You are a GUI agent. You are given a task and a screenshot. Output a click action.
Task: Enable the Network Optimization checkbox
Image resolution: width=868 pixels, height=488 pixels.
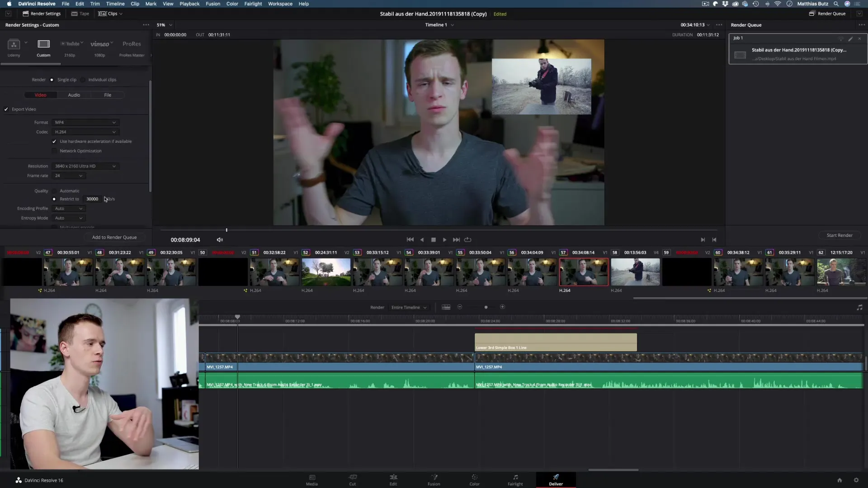click(x=54, y=151)
